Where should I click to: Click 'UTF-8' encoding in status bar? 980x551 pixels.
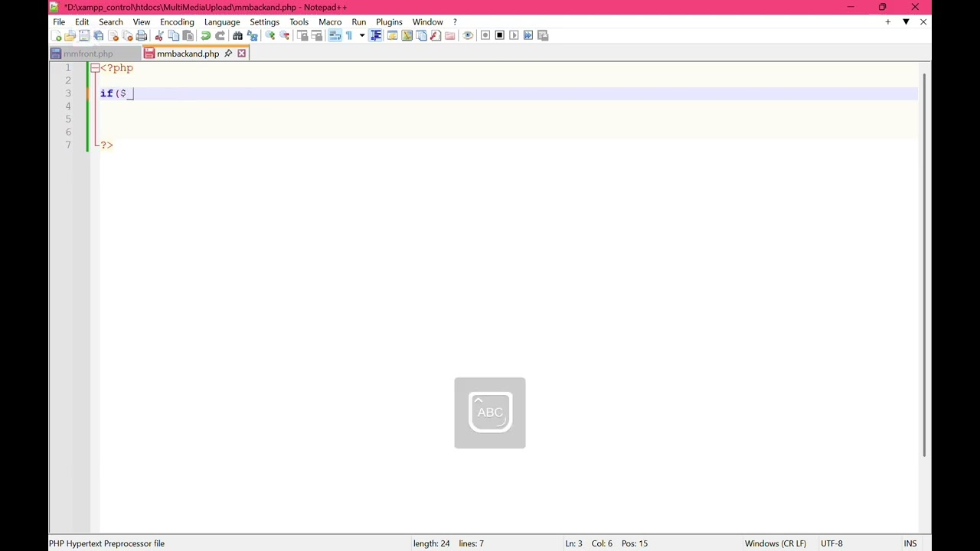tap(831, 543)
